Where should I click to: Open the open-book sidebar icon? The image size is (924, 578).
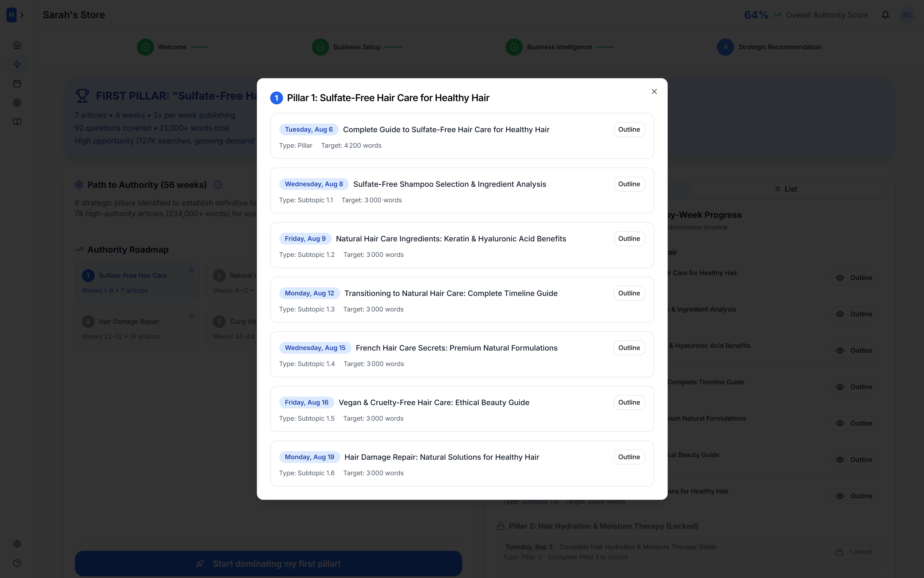click(x=17, y=122)
